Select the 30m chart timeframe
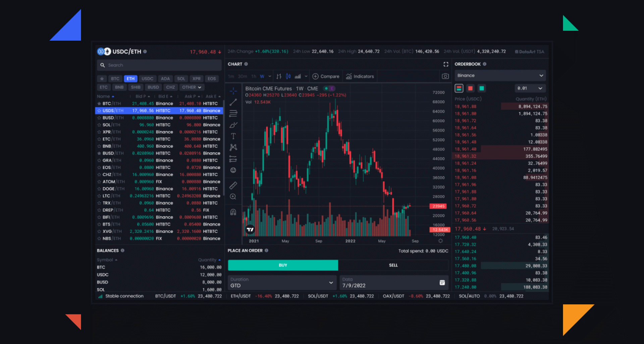 pos(242,76)
